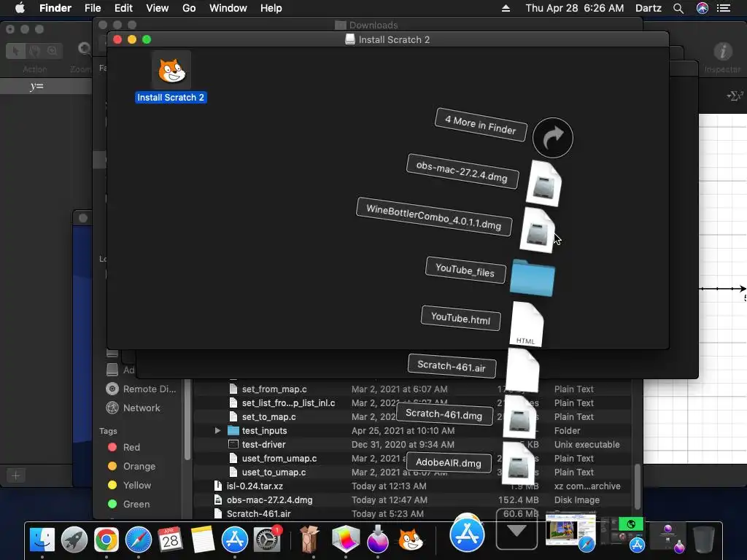Select set_to_map.c file row
Viewport: 747px width, 560px height.
point(413,416)
